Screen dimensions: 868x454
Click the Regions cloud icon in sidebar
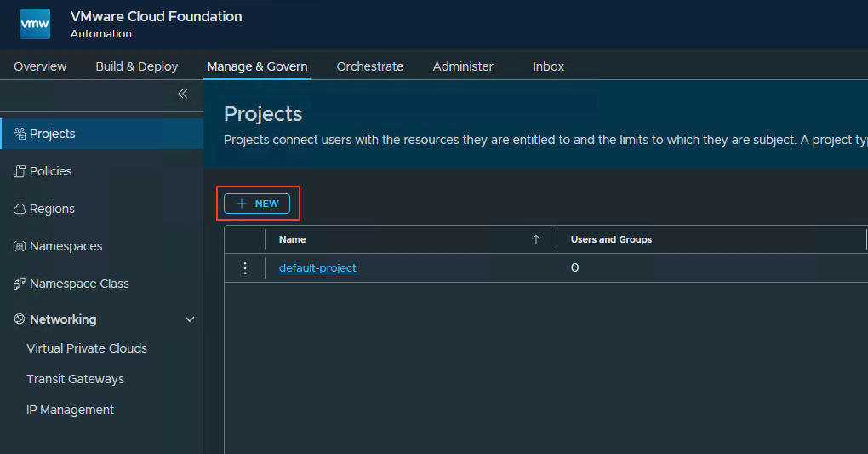point(20,209)
